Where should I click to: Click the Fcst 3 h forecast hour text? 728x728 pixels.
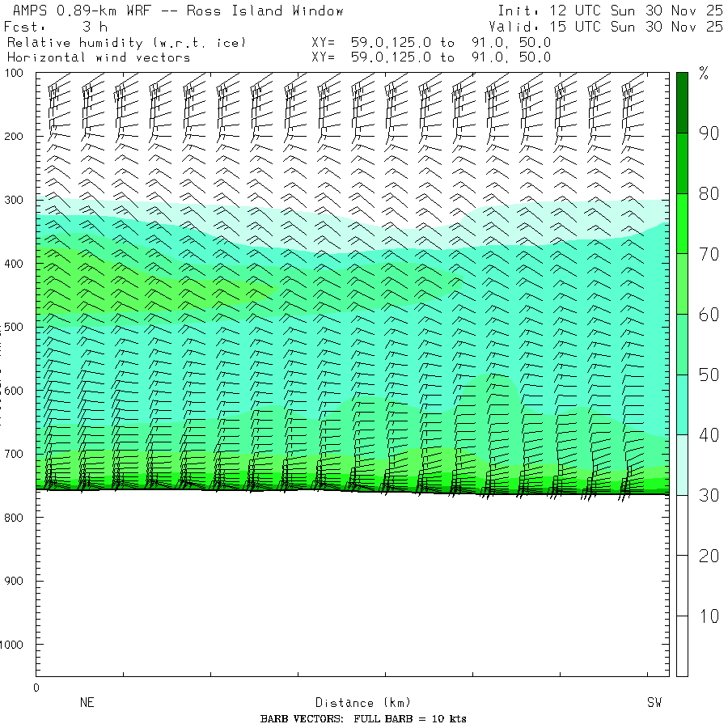click(55, 27)
